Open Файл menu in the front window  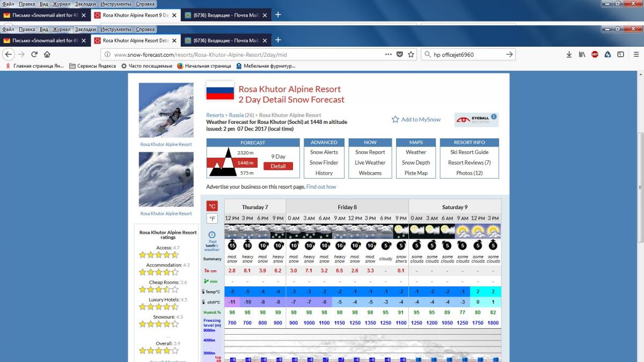point(8,29)
